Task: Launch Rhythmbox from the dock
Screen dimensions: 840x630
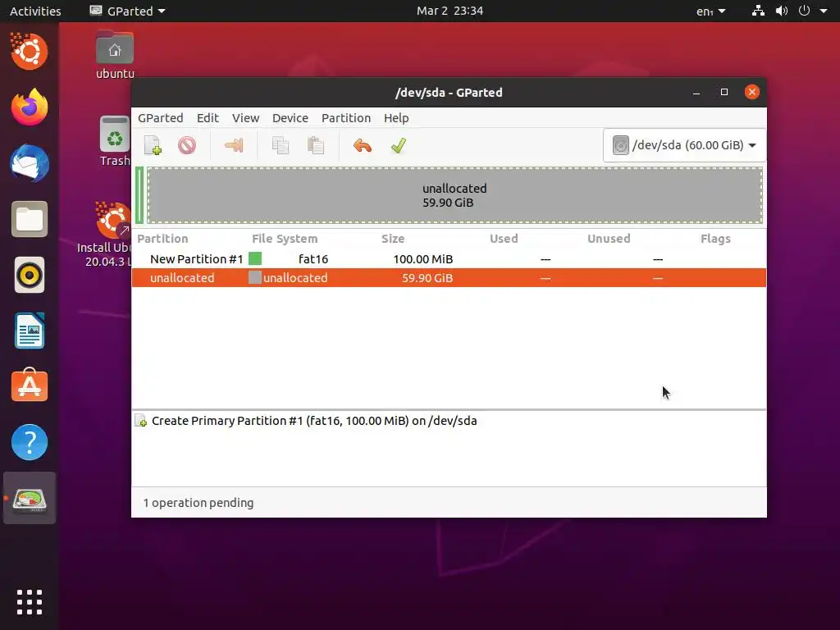Action: (x=30, y=276)
